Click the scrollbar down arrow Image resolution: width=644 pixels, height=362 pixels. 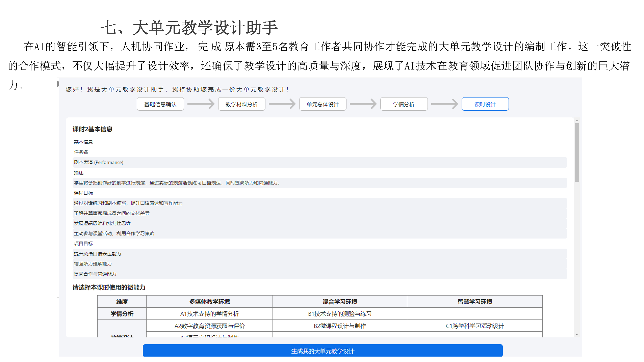(x=577, y=334)
